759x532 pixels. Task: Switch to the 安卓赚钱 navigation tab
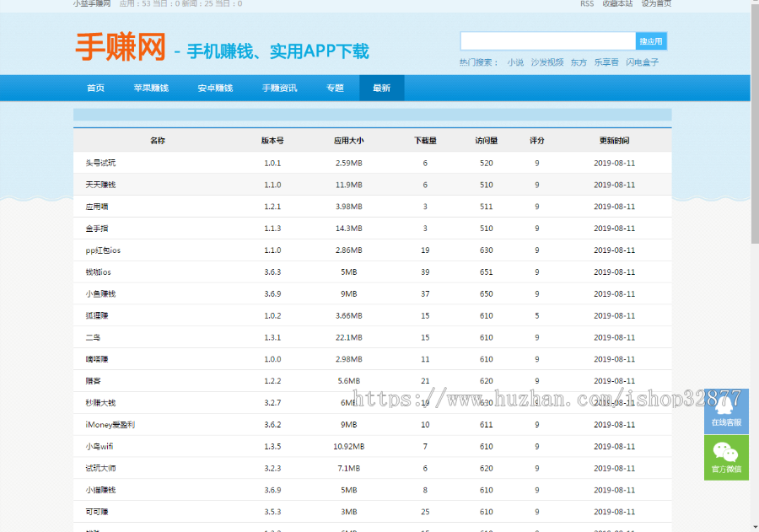coord(215,88)
